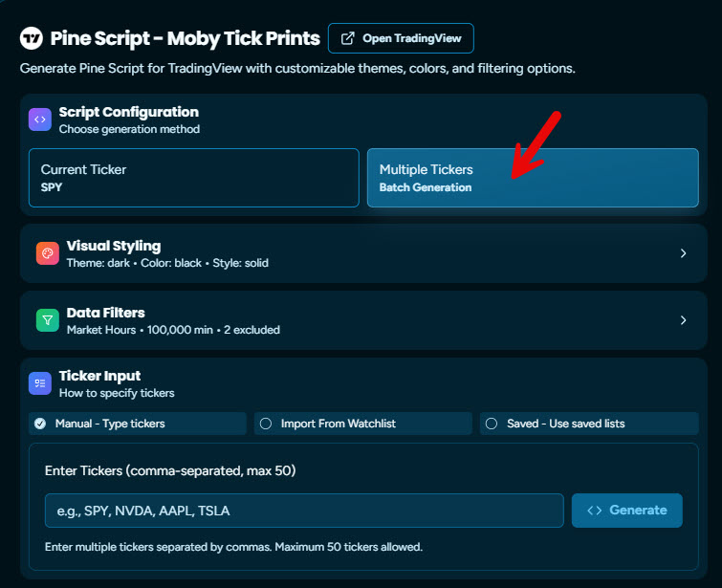722x588 pixels.
Task: Select the Current Ticker SPY option
Action: click(194, 178)
